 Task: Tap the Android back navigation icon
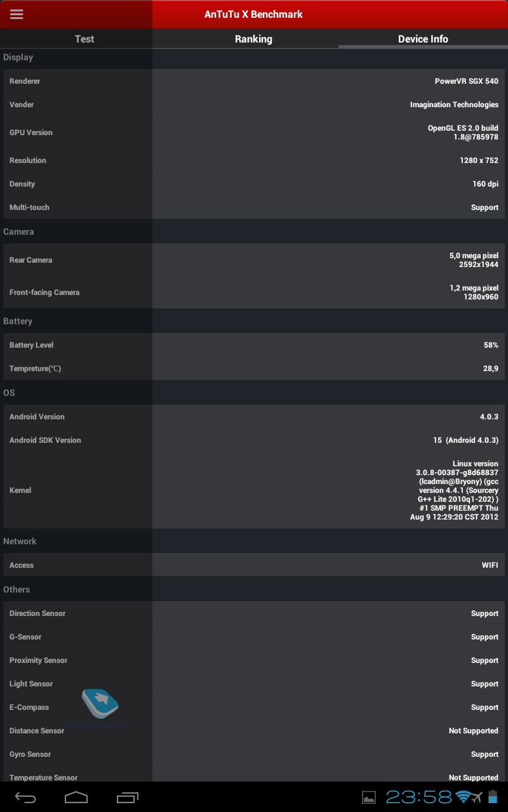coord(25,797)
